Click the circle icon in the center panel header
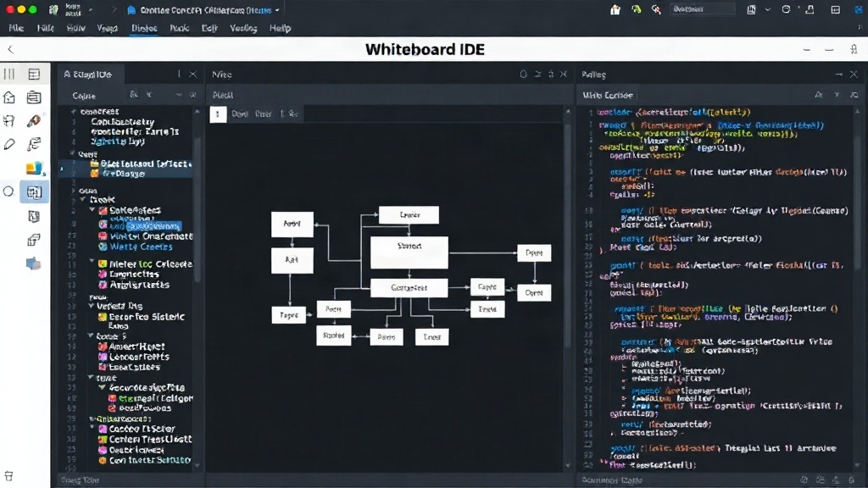 click(x=523, y=75)
